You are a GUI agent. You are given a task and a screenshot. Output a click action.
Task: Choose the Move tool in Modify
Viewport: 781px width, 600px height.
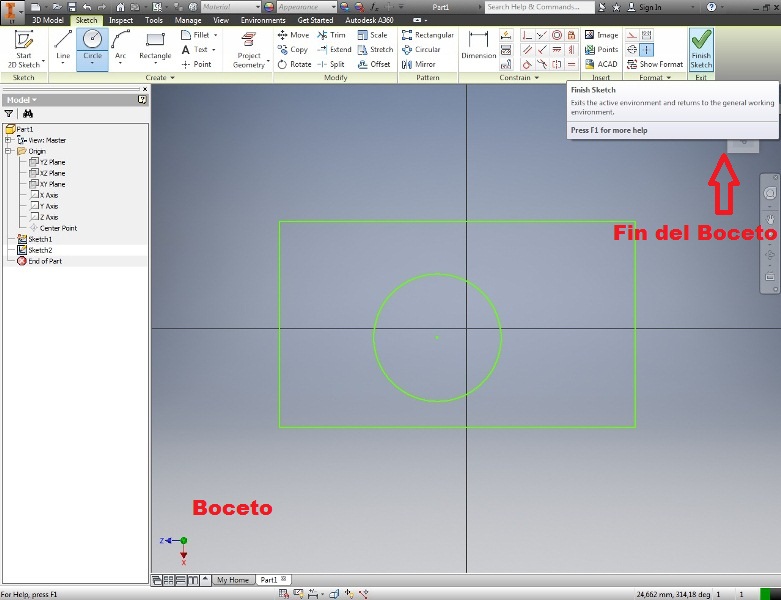coord(293,35)
